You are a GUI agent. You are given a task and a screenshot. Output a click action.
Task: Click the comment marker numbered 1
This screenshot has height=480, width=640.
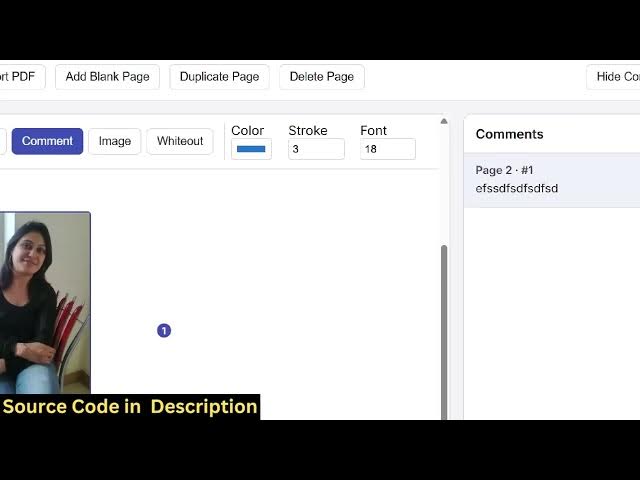click(x=164, y=330)
